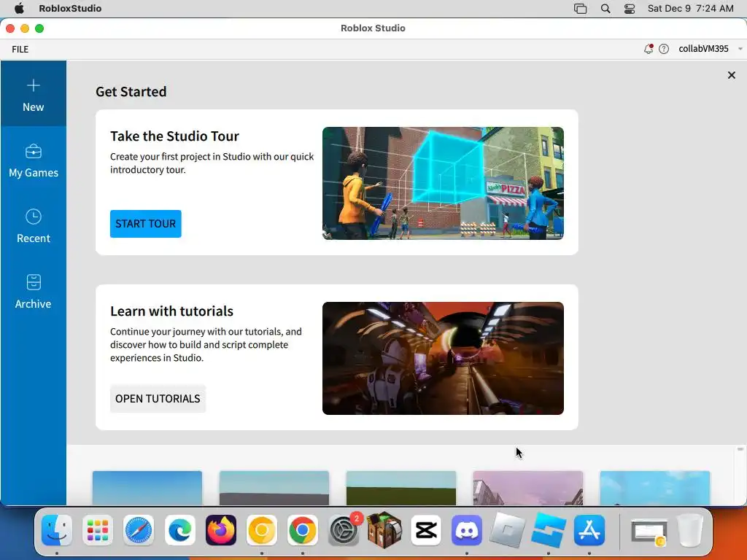The image size is (747, 560).
Task: Click the Studio Tour preview image
Action: pyautogui.click(x=443, y=183)
